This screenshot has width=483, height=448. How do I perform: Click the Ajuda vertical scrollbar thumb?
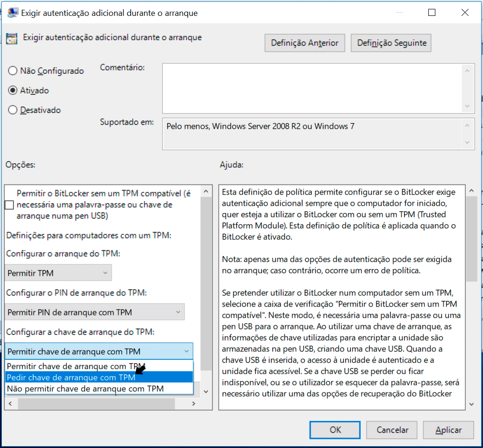[x=471, y=239]
